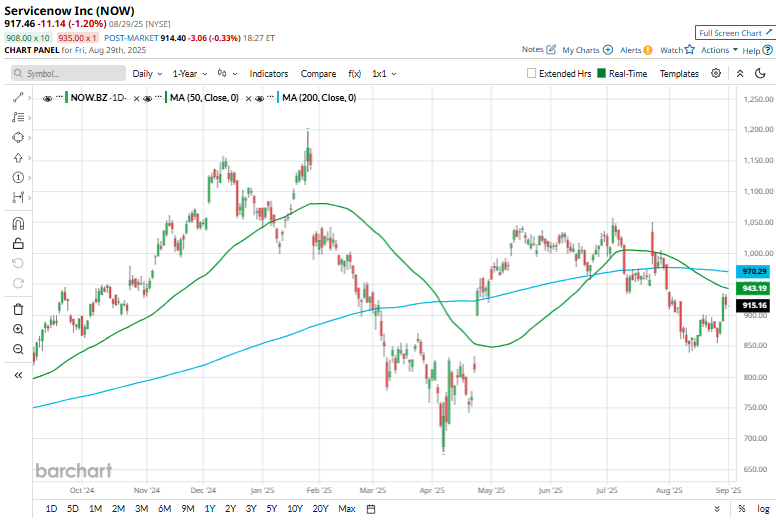The image size is (776, 521).
Task: Open NOW.BZ series options with three dots
Action: click(59, 97)
